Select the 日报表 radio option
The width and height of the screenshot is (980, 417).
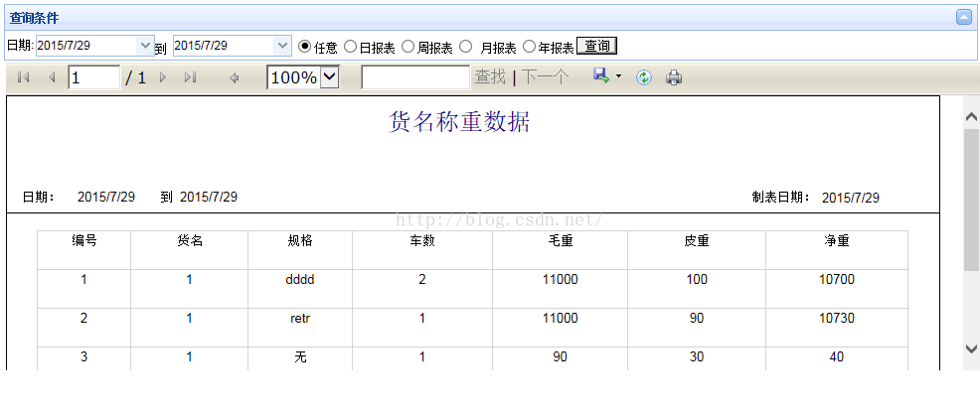click(350, 47)
